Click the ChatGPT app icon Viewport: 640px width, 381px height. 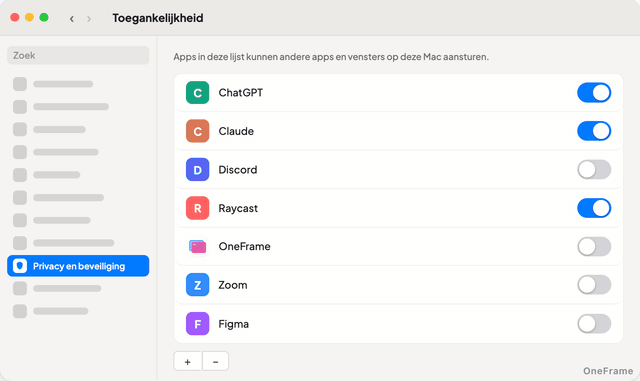(198, 93)
